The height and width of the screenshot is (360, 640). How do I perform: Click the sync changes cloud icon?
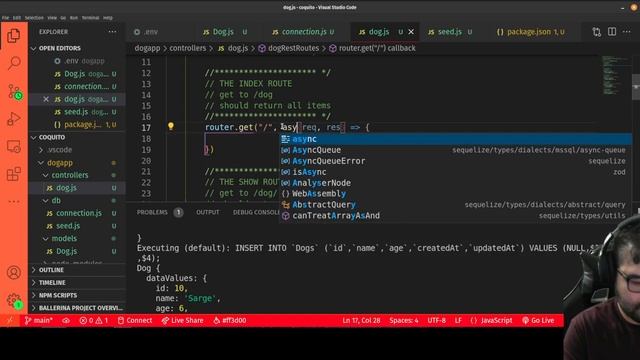(66, 321)
